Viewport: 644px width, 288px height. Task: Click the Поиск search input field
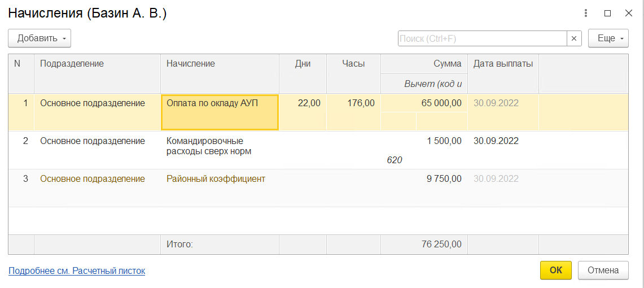(482, 38)
